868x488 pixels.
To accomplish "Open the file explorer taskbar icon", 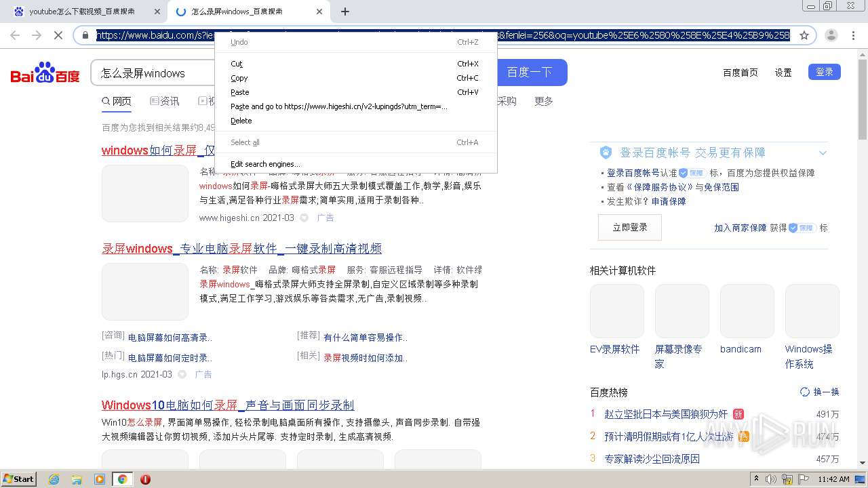I will (77, 479).
